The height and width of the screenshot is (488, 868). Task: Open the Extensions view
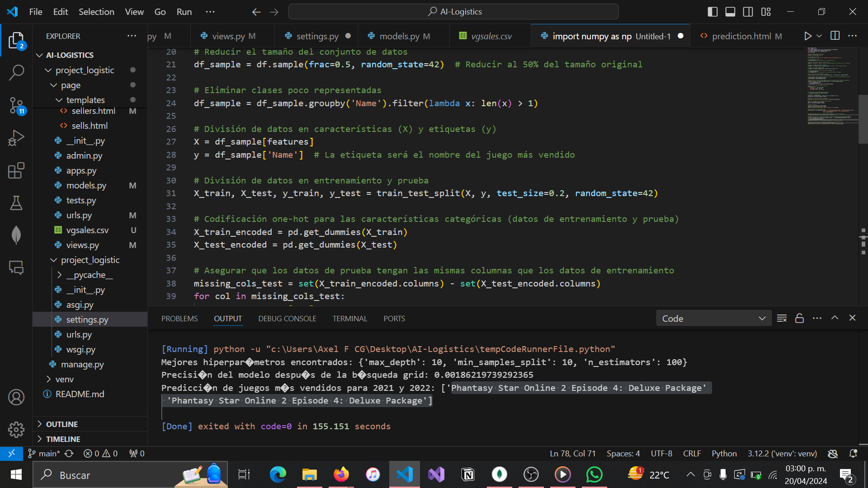tap(16, 171)
